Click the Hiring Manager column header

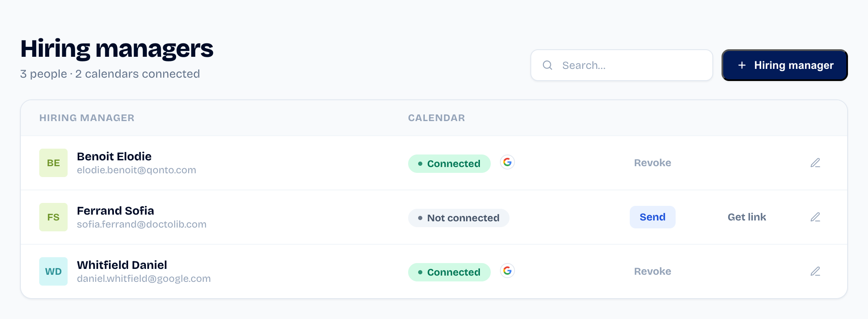pos(87,118)
